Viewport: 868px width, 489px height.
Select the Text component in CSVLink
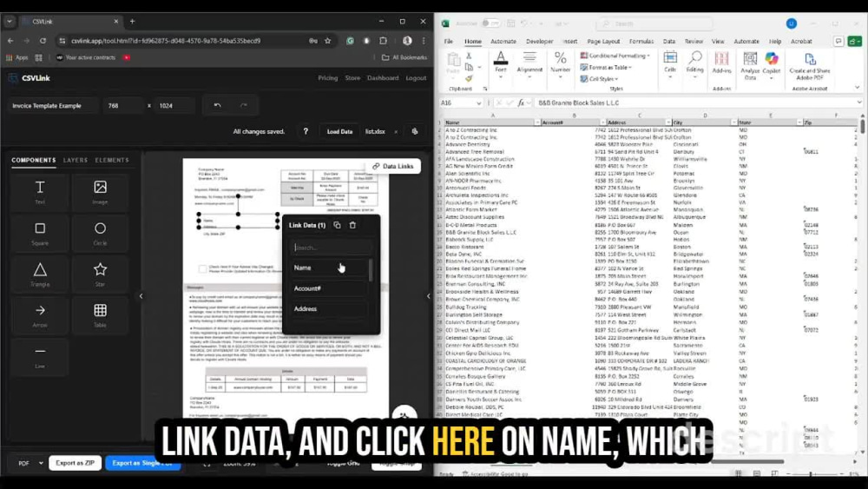coord(40,192)
